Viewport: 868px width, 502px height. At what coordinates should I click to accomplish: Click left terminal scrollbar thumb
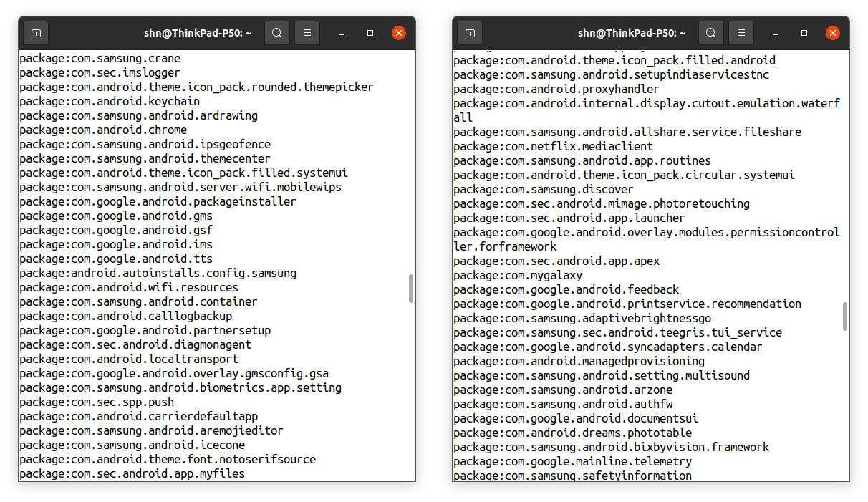pyautogui.click(x=411, y=288)
